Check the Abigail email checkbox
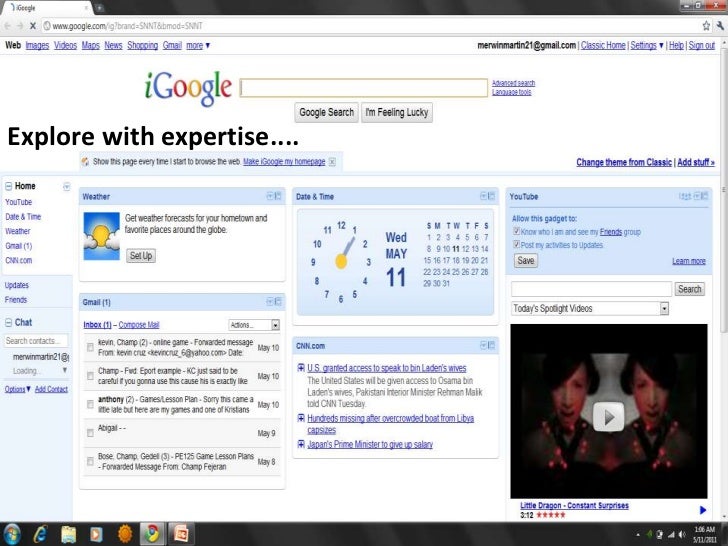The width and height of the screenshot is (728, 546). pos(90,433)
